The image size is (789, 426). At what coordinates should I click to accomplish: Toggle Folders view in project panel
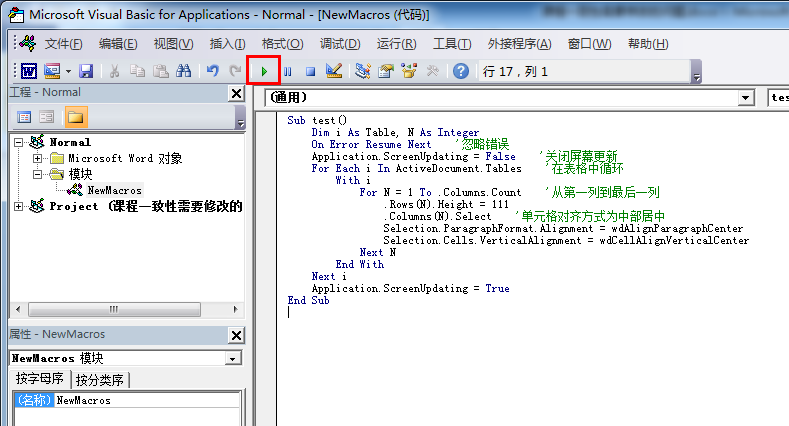pyautogui.click(x=75, y=117)
